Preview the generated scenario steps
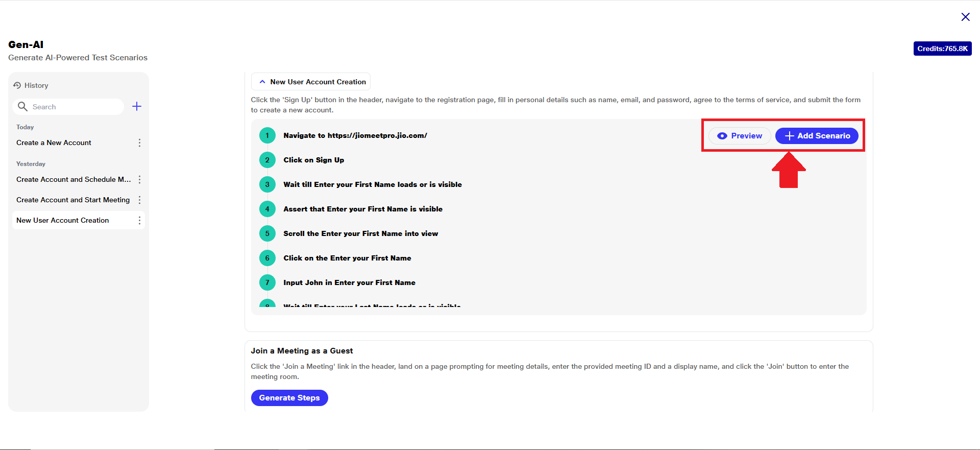The height and width of the screenshot is (450, 980). tap(740, 136)
